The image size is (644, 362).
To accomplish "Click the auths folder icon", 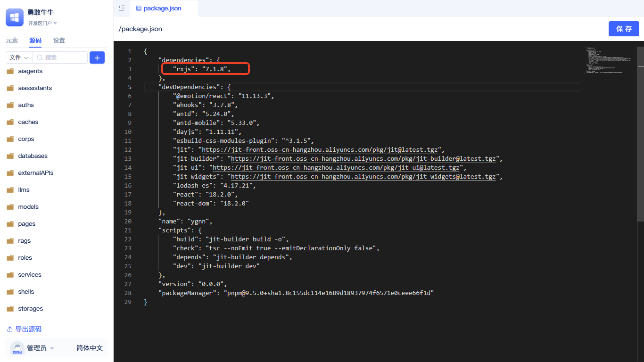I will (10, 105).
